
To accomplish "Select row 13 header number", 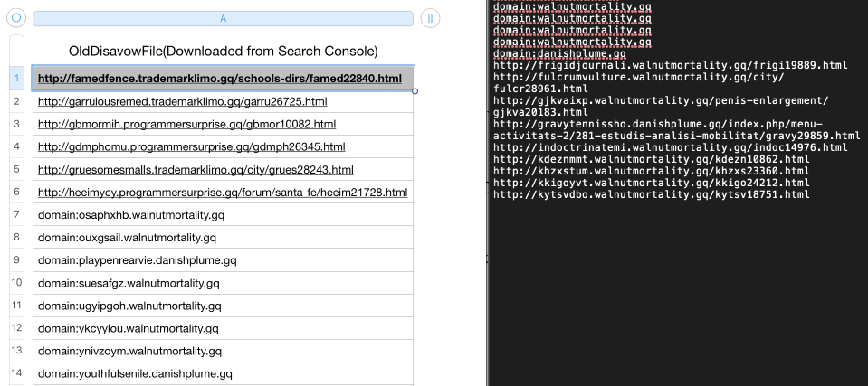I will (x=16, y=351).
